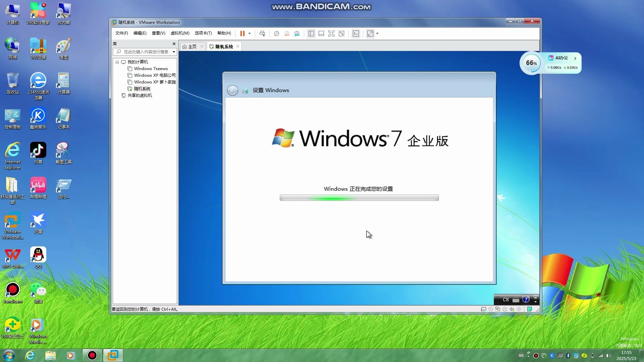Viewport: 644px width, 362px height.
Task: Click the 66% memory usage circle
Action: 531,63
